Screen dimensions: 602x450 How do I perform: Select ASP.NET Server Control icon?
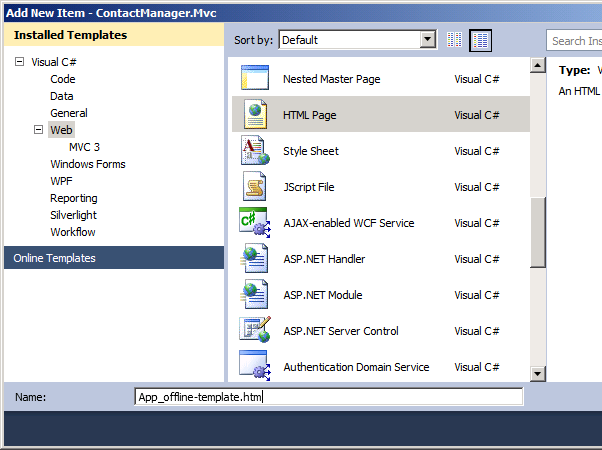255,331
